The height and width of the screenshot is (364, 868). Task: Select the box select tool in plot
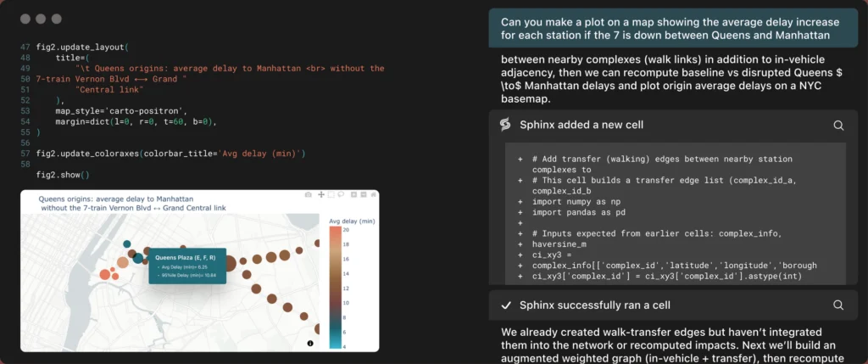[x=331, y=194]
